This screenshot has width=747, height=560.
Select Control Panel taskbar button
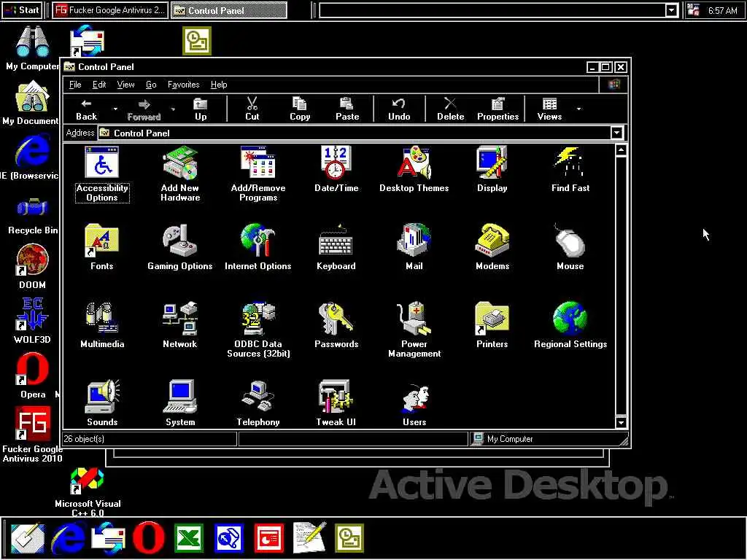click(229, 10)
